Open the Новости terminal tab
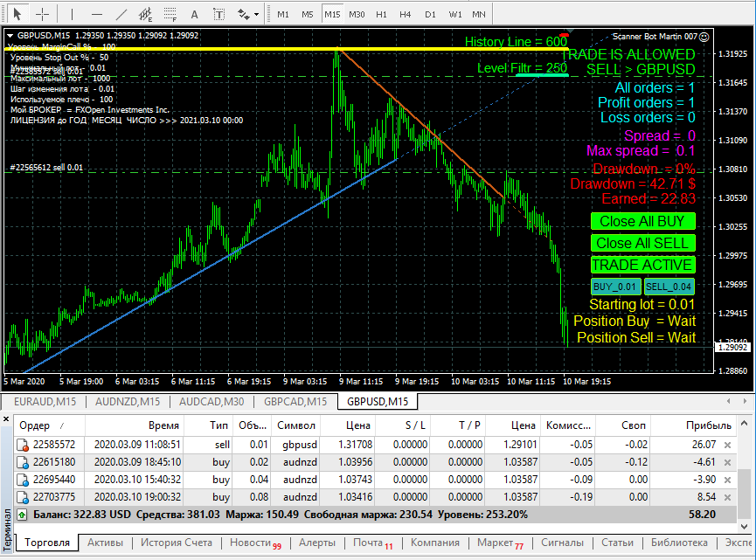Screen dimensions: 756x560 (255, 543)
